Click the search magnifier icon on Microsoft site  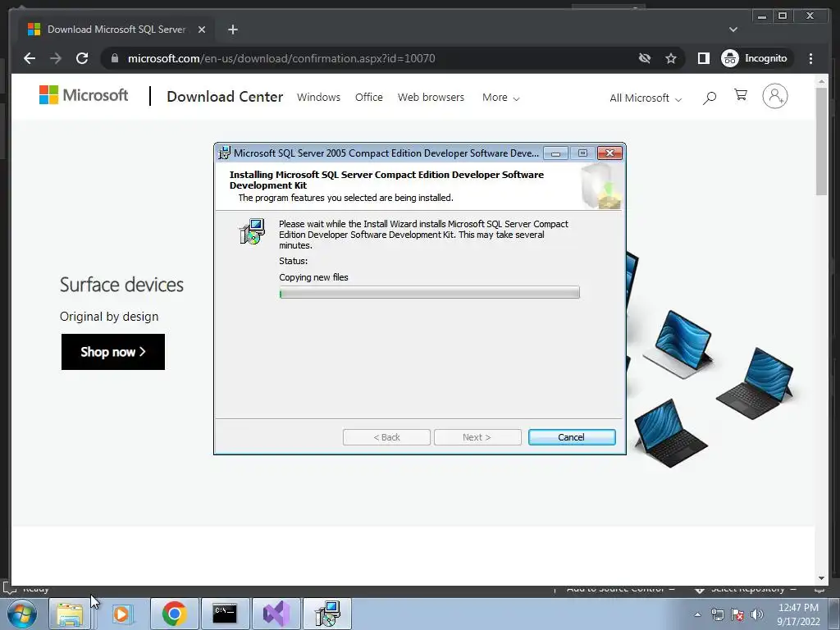[710, 98]
